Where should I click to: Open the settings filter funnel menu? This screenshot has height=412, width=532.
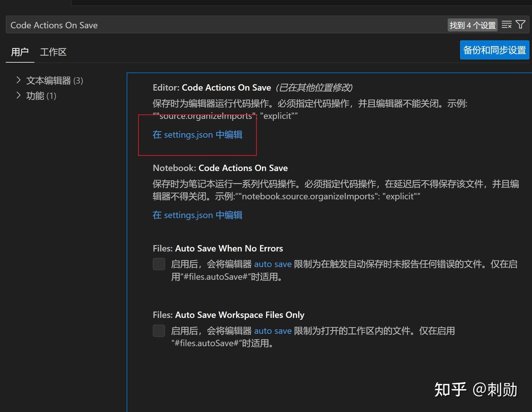point(521,24)
